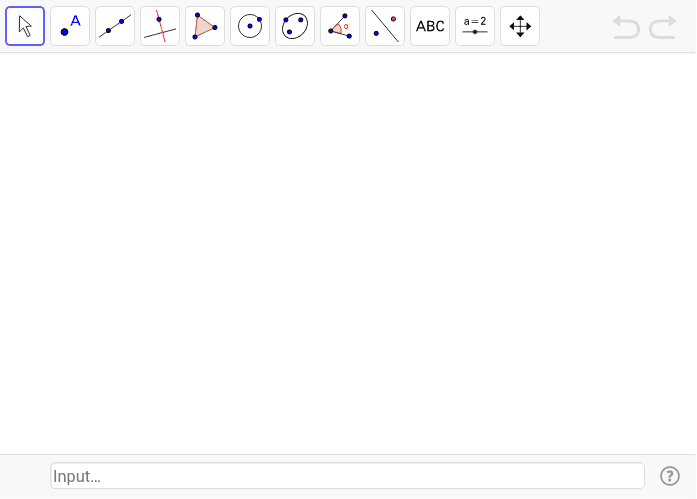697x499 pixels.
Task: Choose the a=2 Slider tool
Action: coord(475,26)
